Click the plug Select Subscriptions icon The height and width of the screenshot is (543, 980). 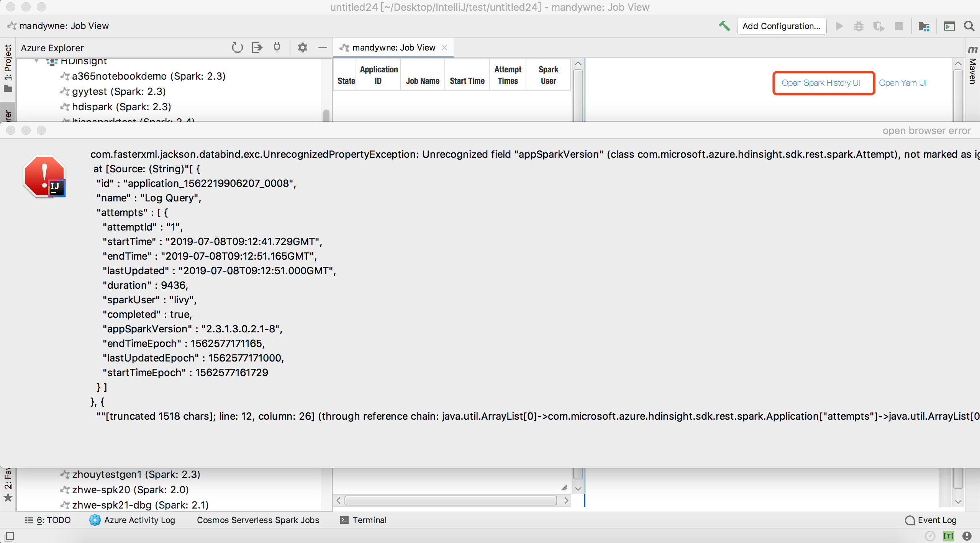point(277,47)
